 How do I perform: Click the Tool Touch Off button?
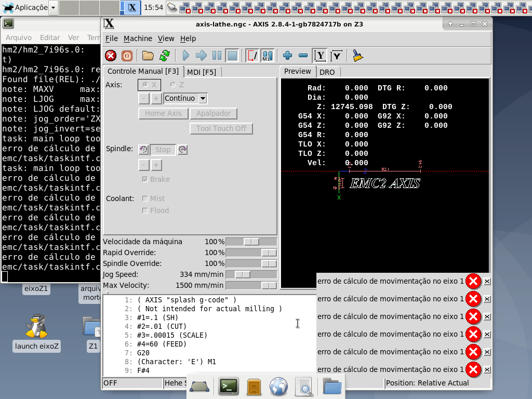pos(221,128)
